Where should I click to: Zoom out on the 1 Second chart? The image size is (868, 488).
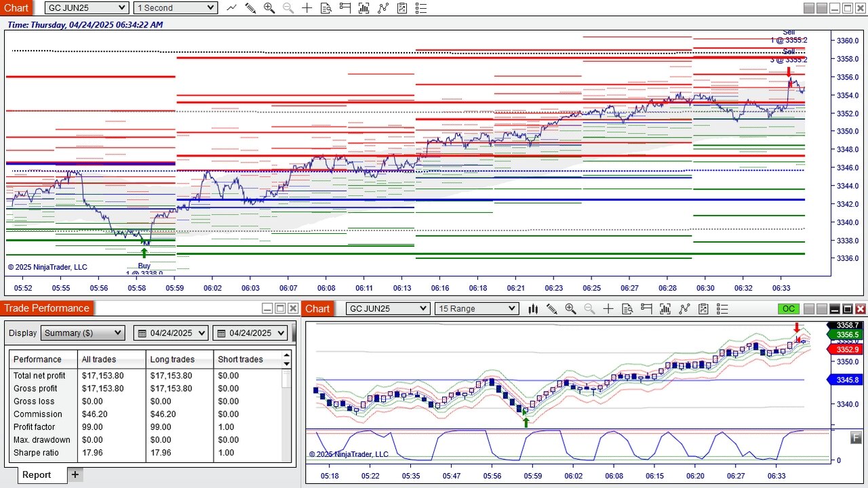(x=288, y=8)
